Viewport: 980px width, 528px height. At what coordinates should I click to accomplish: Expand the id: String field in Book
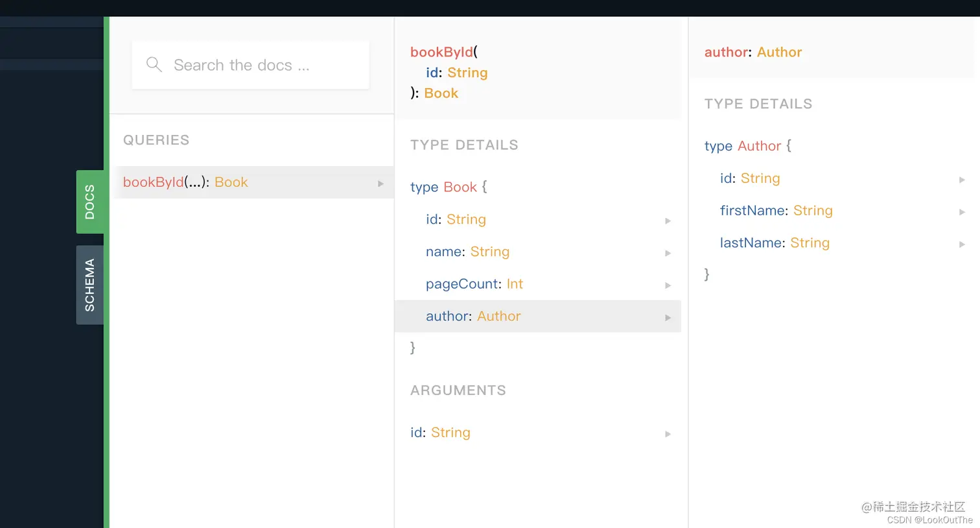tap(668, 221)
